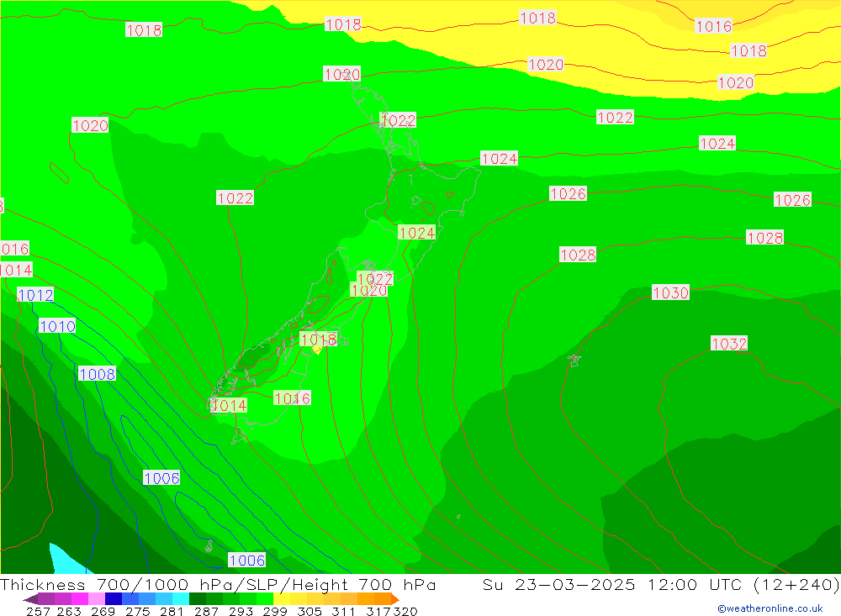This screenshot has width=841, height=616.
Task: Click the 1030 isobar label
Action: pos(670,292)
